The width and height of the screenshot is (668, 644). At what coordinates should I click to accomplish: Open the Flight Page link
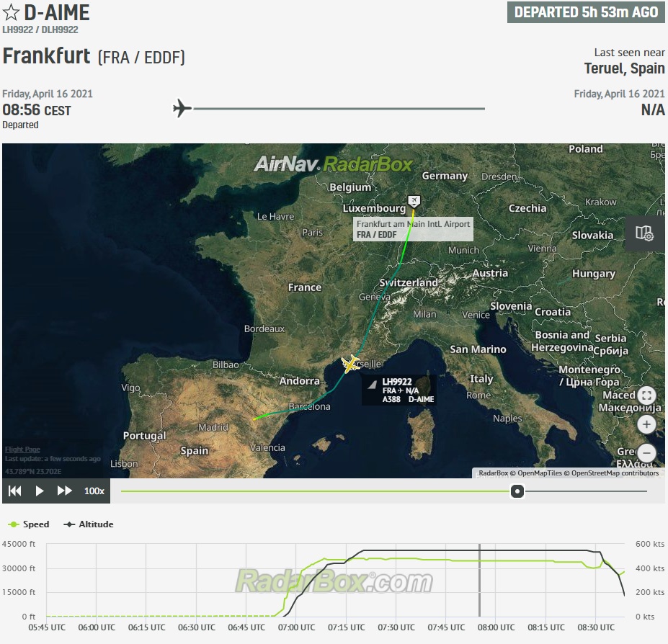(x=22, y=450)
